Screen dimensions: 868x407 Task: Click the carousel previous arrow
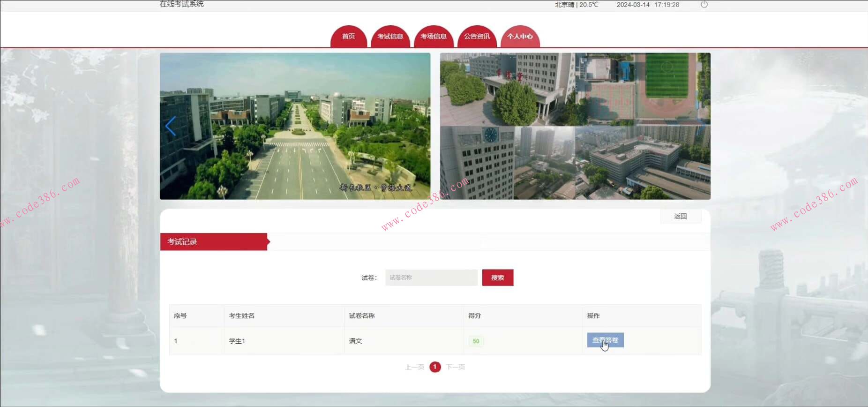coord(171,126)
